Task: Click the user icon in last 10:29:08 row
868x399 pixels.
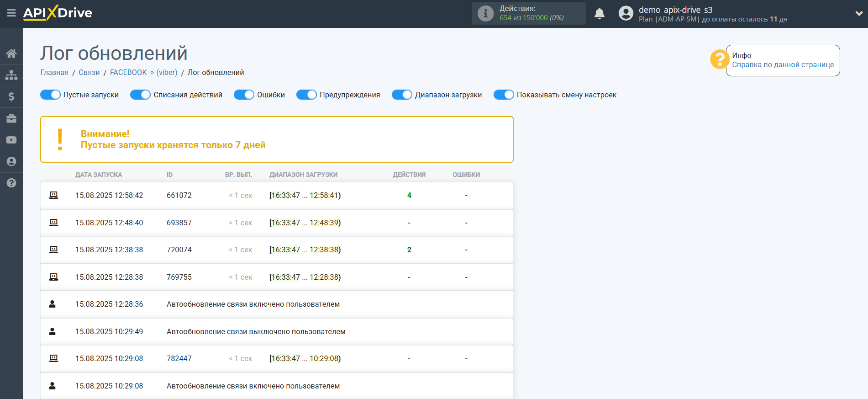Action: coord(53,386)
